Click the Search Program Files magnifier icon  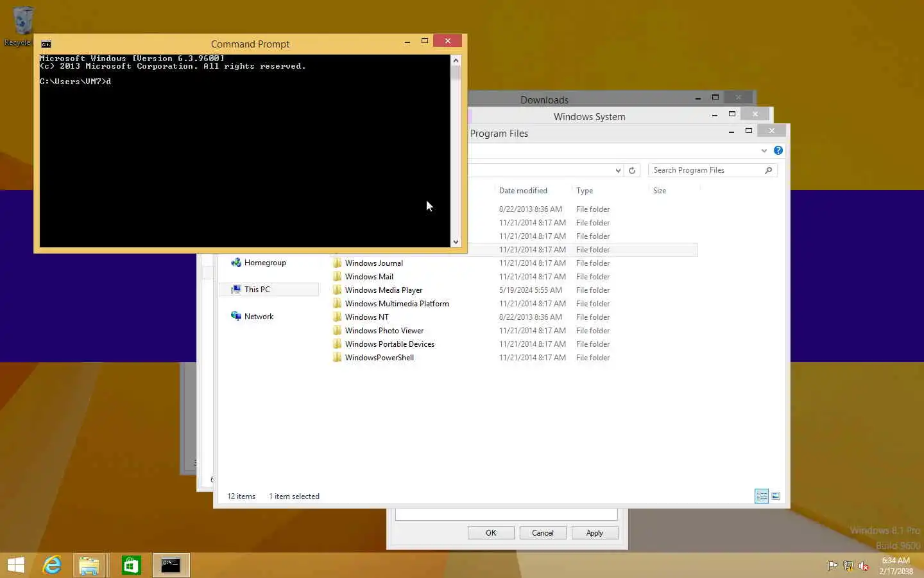click(x=768, y=170)
